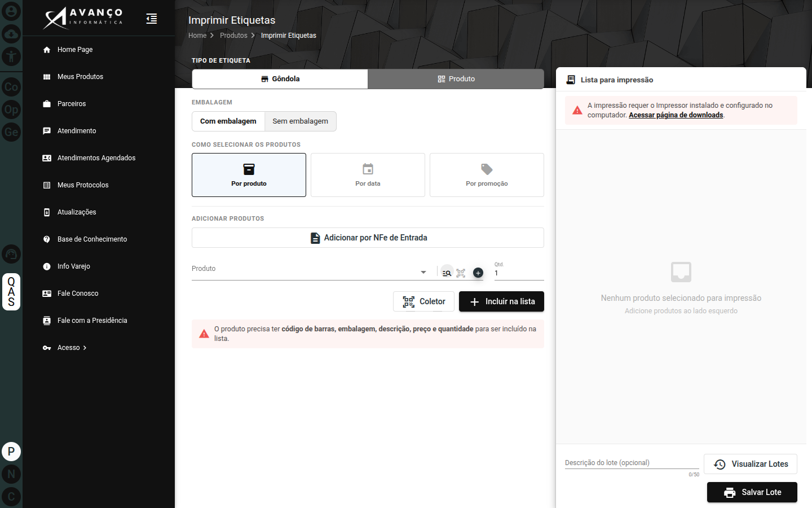Switch to the Produto label type tab

point(456,79)
